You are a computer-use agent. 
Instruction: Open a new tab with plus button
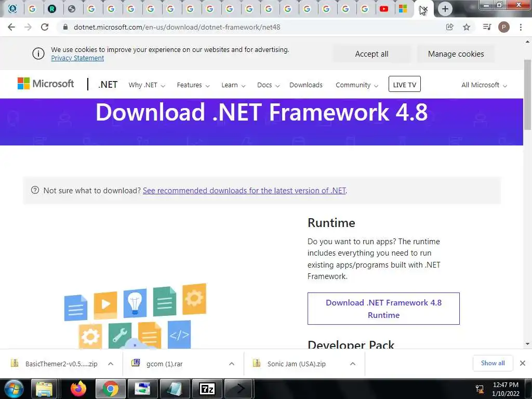click(445, 9)
